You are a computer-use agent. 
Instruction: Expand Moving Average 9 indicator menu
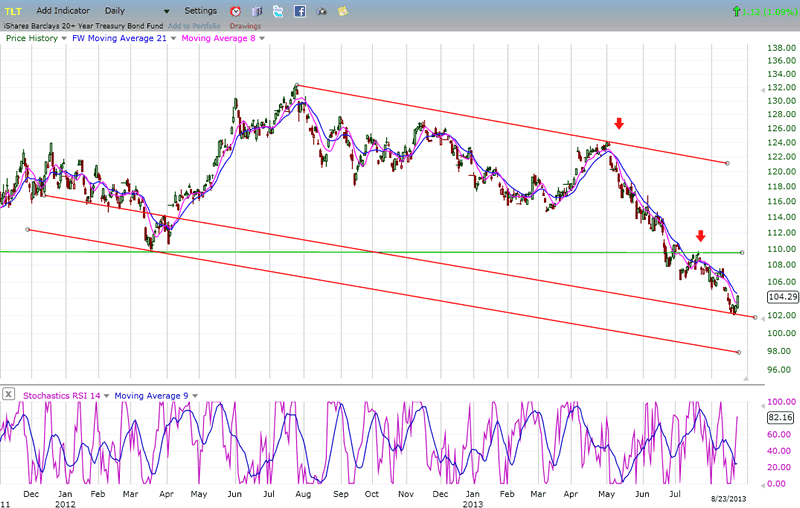(x=196, y=395)
